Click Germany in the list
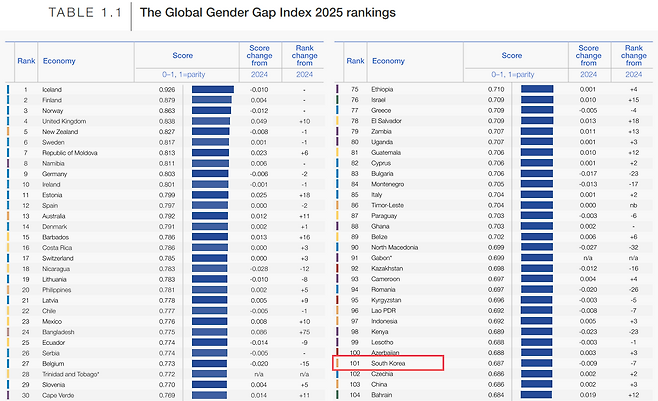Viewport: 658px width, 401px height. point(55,174)
